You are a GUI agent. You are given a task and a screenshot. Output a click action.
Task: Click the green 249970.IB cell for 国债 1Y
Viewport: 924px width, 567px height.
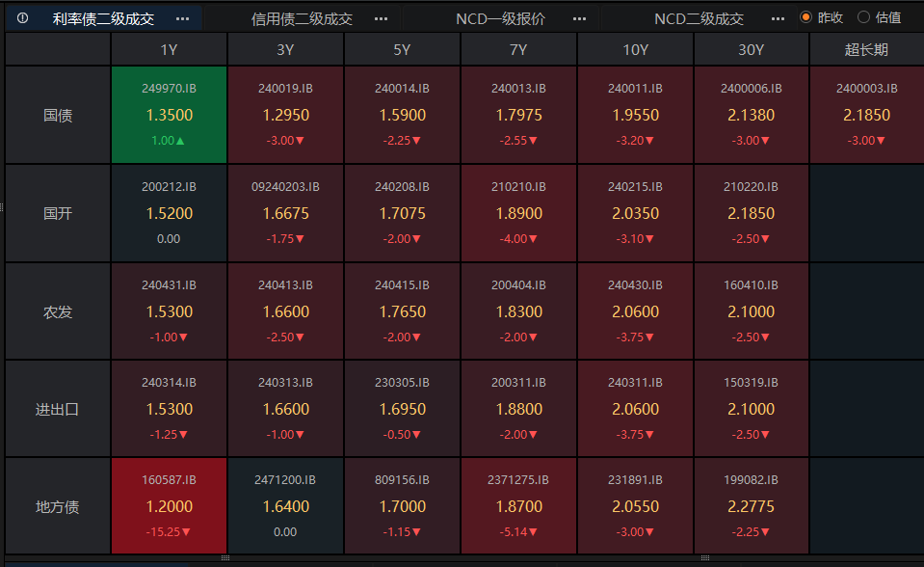click(x=170, y=115)
